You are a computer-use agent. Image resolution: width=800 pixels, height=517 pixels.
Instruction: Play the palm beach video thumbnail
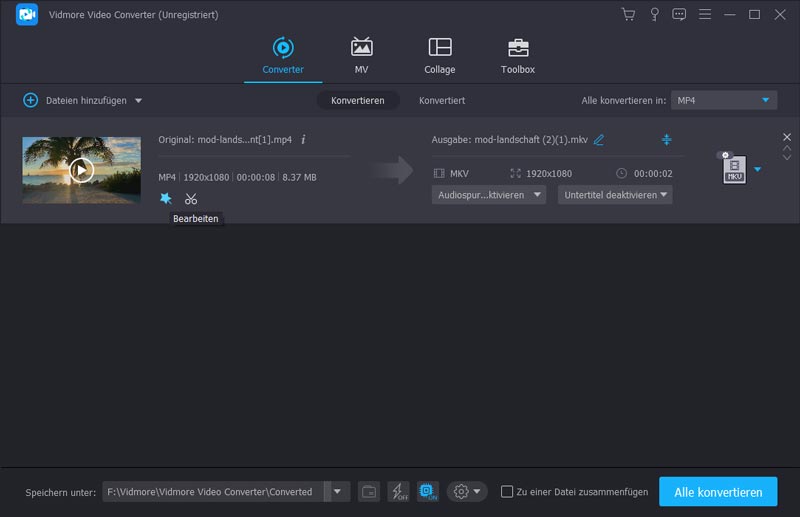81,170
